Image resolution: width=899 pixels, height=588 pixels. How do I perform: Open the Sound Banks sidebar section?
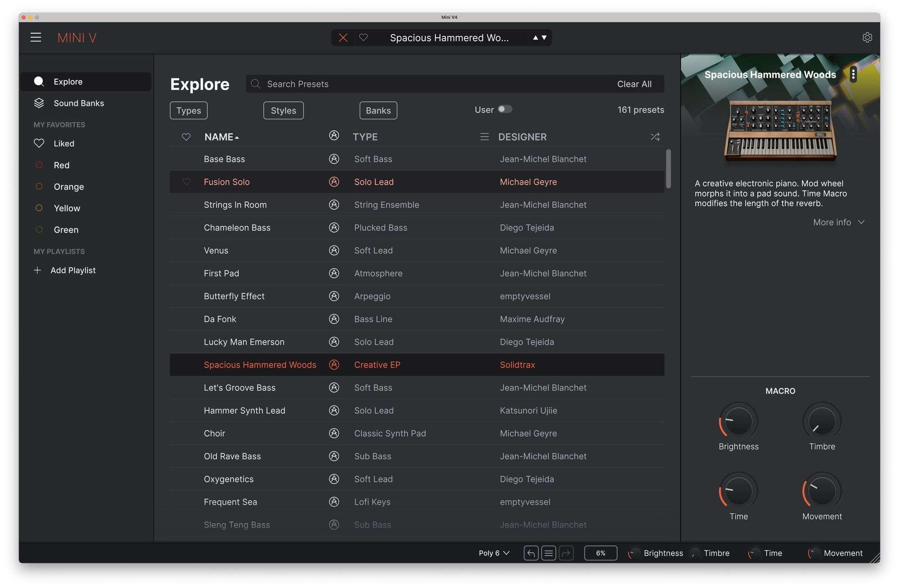pos(79,103)
